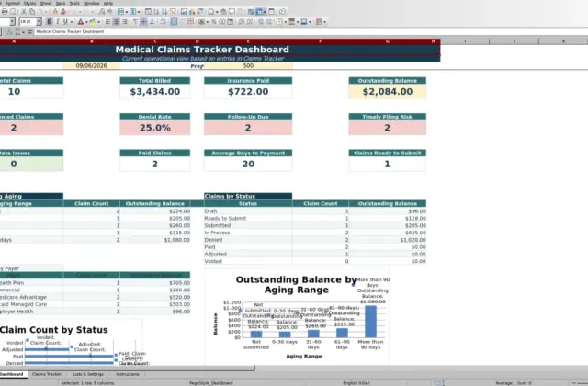Open the Sheet menu

point(46,3)
